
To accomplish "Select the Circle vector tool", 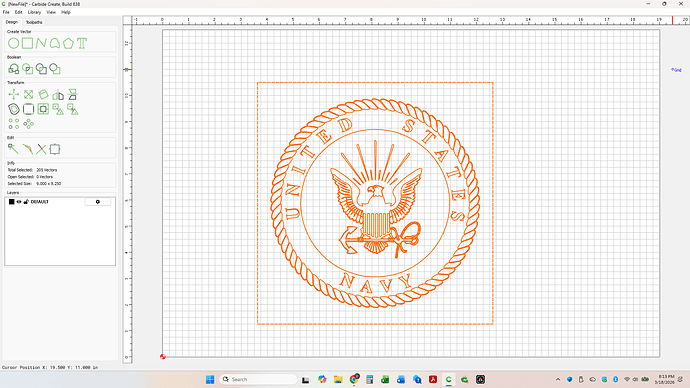I will tap(14, 43).
